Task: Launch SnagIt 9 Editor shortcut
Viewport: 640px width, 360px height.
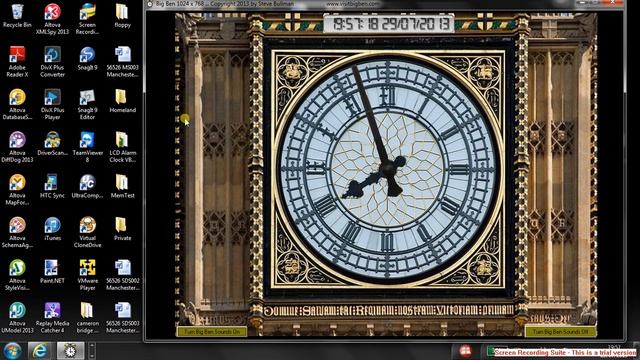Action: click(87, 105)
